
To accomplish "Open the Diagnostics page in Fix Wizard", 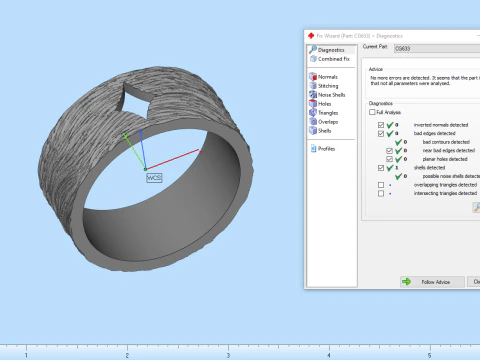I will 331,50.
